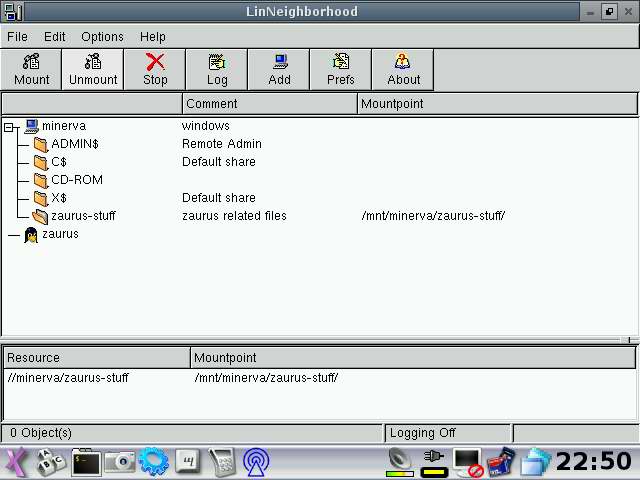Open the Log window from toolbar
The image size is (640, 480).
pyautogui.click(x=217, y=70)
